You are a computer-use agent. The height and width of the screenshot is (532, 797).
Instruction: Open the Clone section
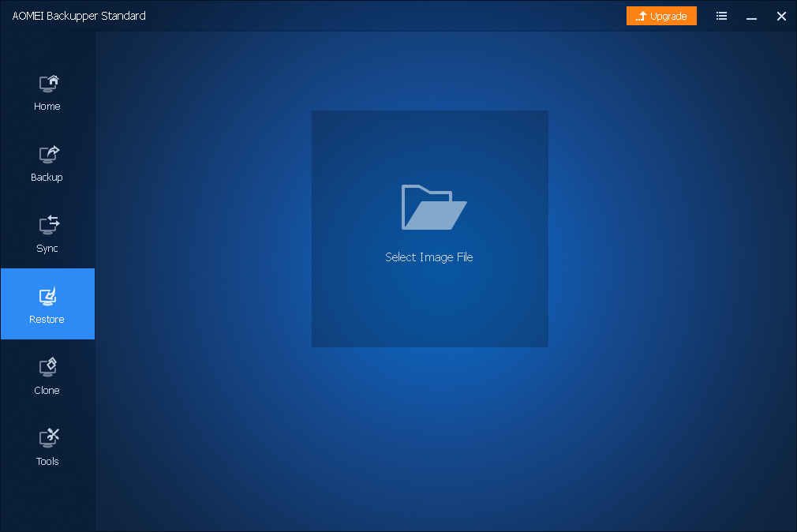[x=47, y=377]
